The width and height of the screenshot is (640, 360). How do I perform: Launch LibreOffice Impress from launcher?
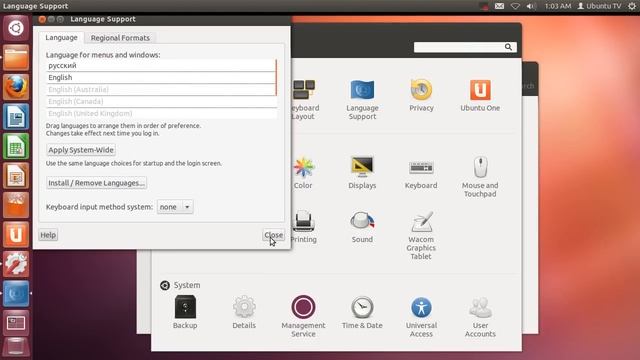click(x=16, y=176)
